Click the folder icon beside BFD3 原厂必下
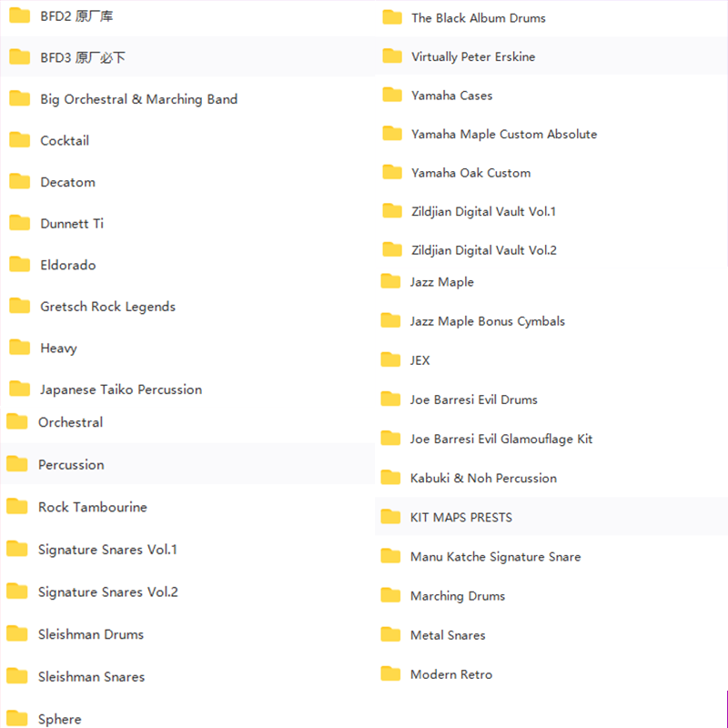This screenshot has width=728, height=728. tap(19, 57)
